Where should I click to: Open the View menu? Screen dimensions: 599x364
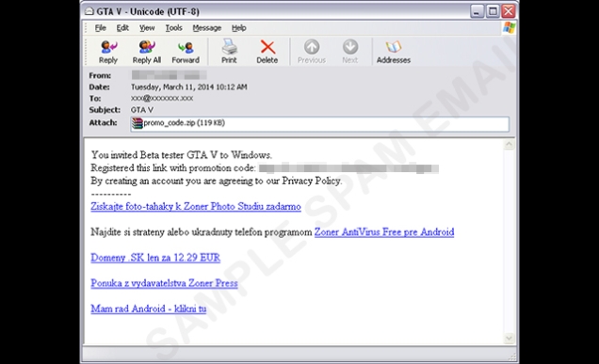[x=147, y=28]
